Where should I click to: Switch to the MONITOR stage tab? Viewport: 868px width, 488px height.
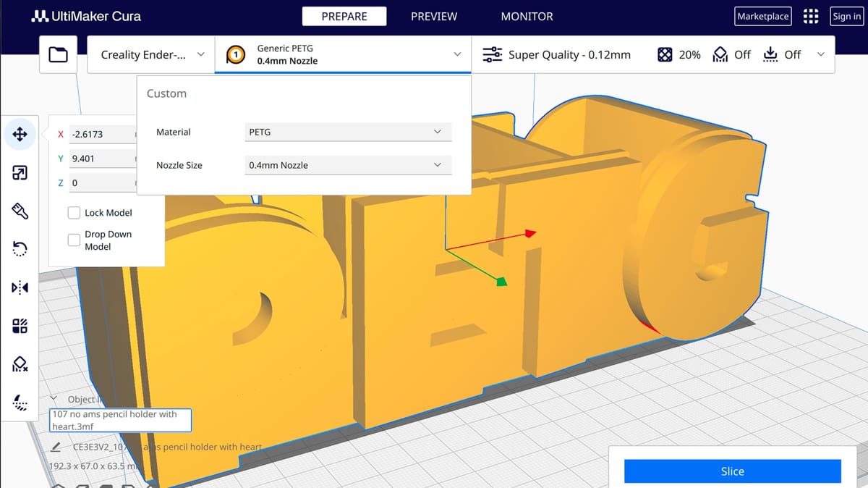click(x=527, y=16)
